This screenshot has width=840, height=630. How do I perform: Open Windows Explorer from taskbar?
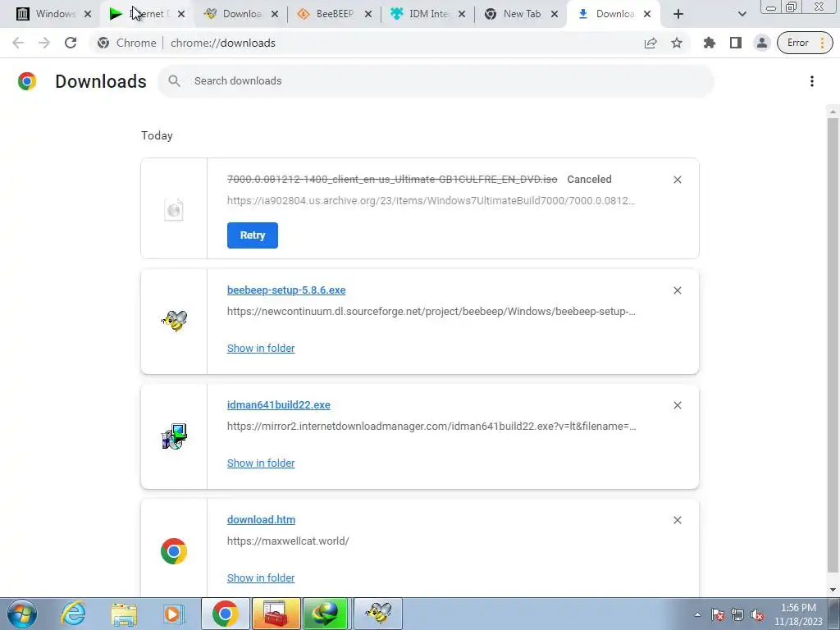124,614
